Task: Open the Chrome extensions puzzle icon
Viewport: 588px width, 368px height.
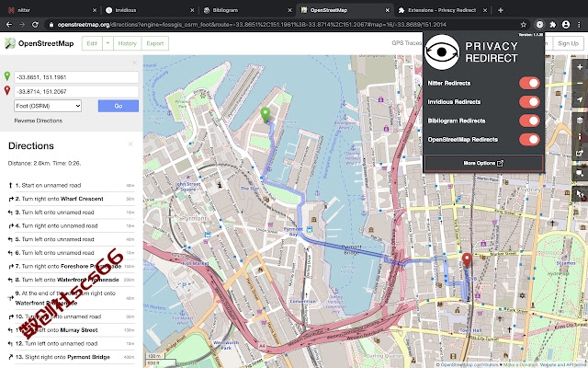Action: coord(553,25)
